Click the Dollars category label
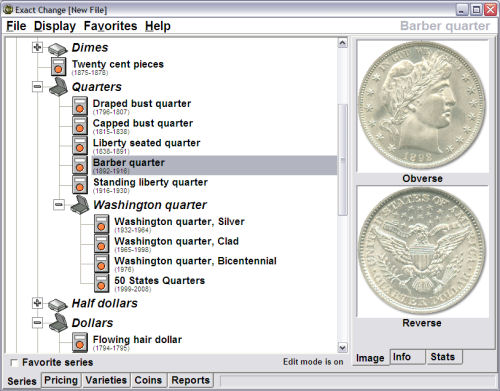The image size is (500, 391). click(92, 323)
